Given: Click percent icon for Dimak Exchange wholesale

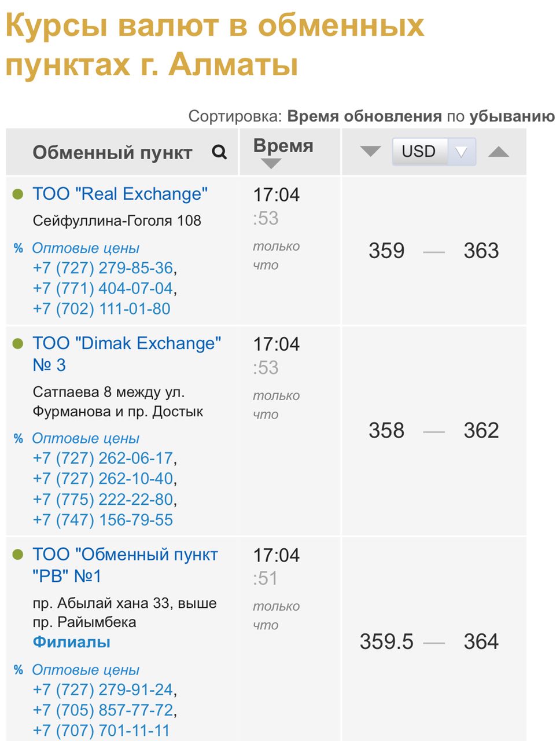Looking at the screenshot, I should (19, 439).
